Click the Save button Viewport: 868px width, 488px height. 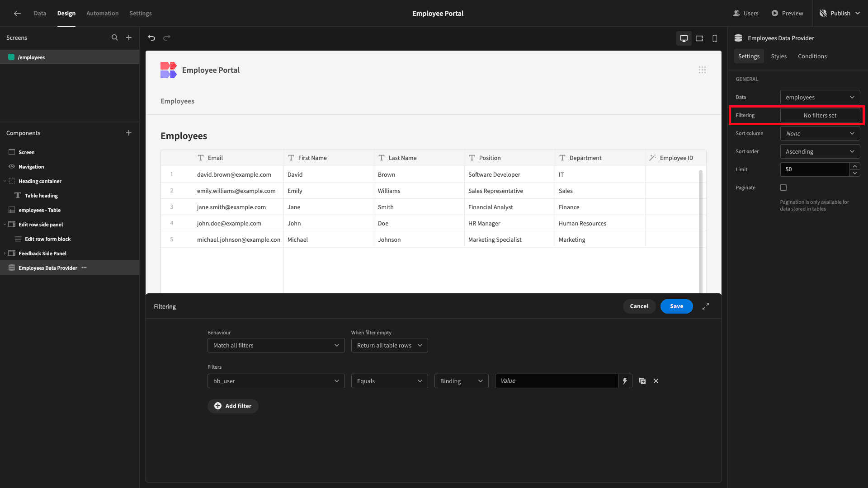[x=676, y=306]
